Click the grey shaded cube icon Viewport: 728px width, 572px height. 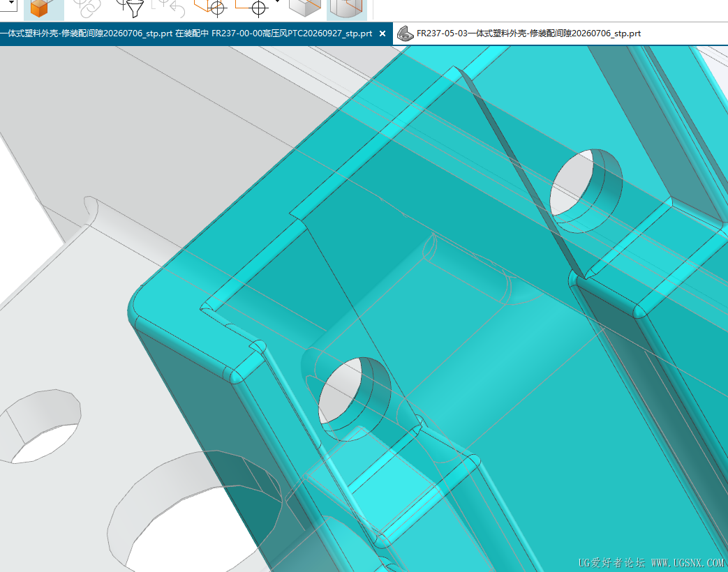(304, 8)
